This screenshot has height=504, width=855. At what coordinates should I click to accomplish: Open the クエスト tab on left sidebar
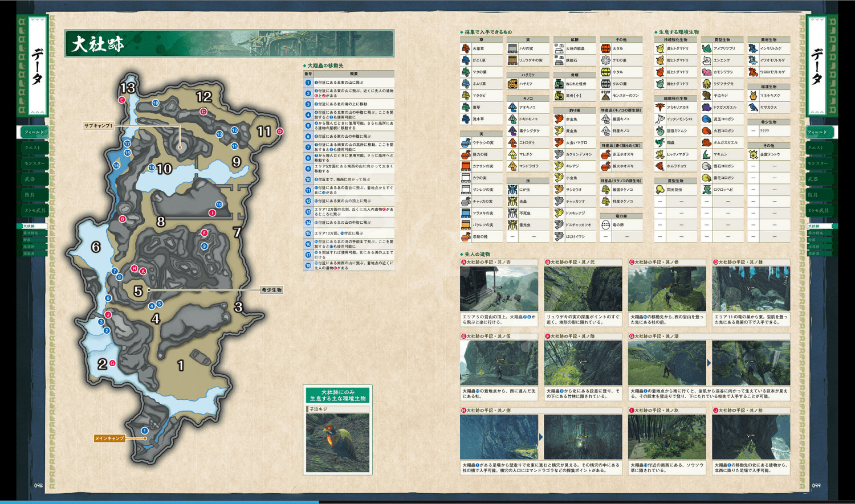point(32,147)
